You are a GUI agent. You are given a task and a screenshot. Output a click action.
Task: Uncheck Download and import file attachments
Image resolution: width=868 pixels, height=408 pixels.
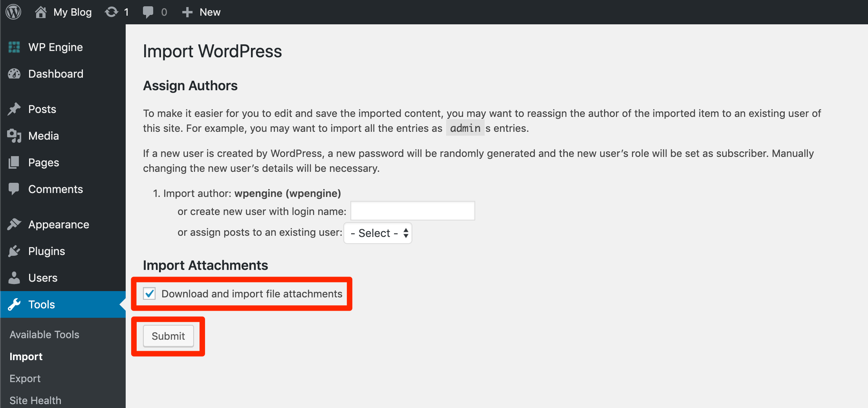tap(150, 293)
